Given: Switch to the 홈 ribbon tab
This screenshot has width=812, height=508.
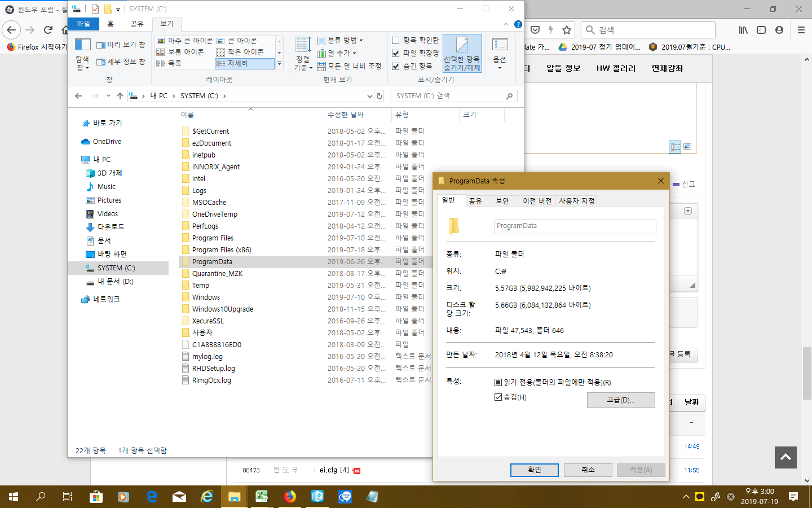Looking at the screenshot, I should (x=111, y=24).
